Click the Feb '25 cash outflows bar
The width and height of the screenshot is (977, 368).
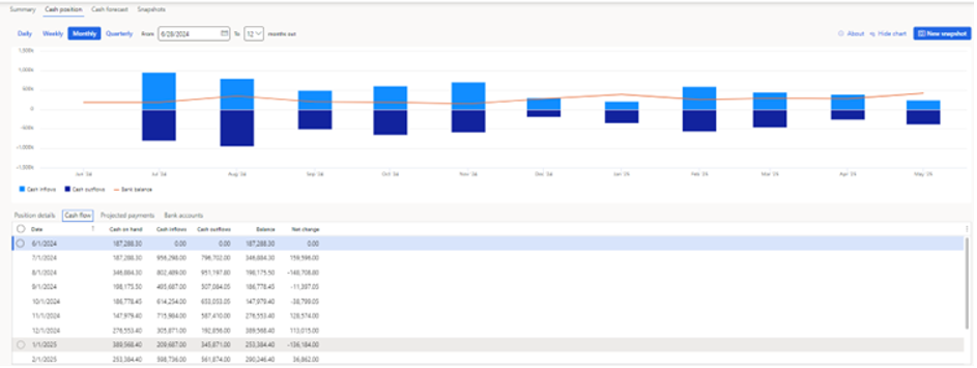tap(699, 120)
